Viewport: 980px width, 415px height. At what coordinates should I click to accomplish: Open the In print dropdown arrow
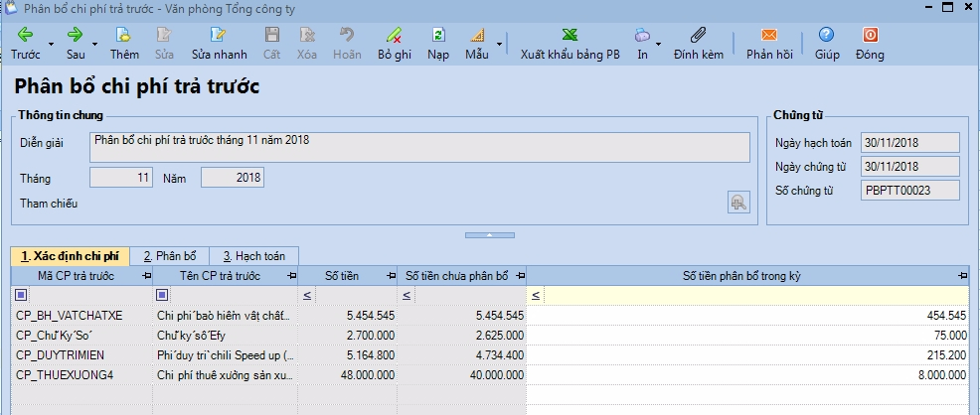(658, 46)
